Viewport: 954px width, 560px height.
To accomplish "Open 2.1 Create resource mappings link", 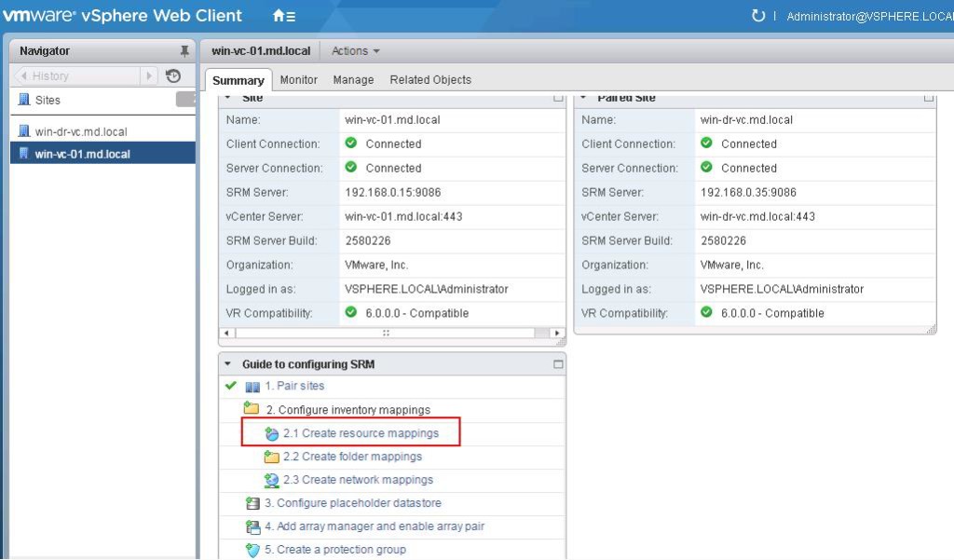I will click(x=361, y=433).
